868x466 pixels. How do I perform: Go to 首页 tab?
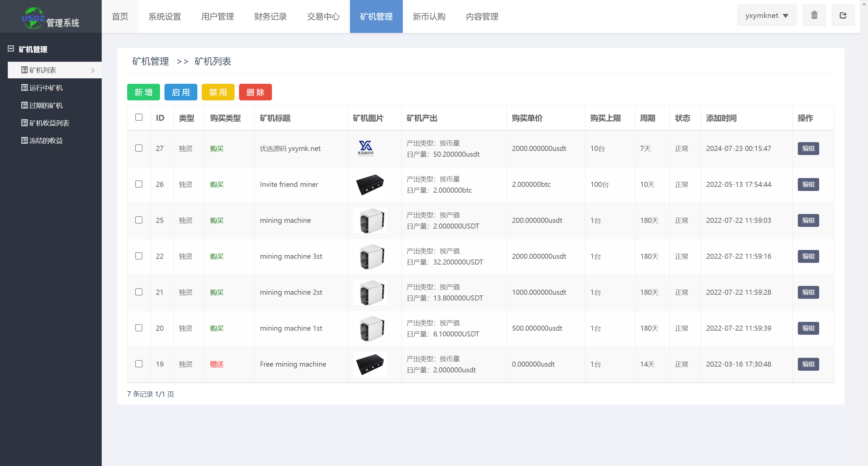coord(120,16)
